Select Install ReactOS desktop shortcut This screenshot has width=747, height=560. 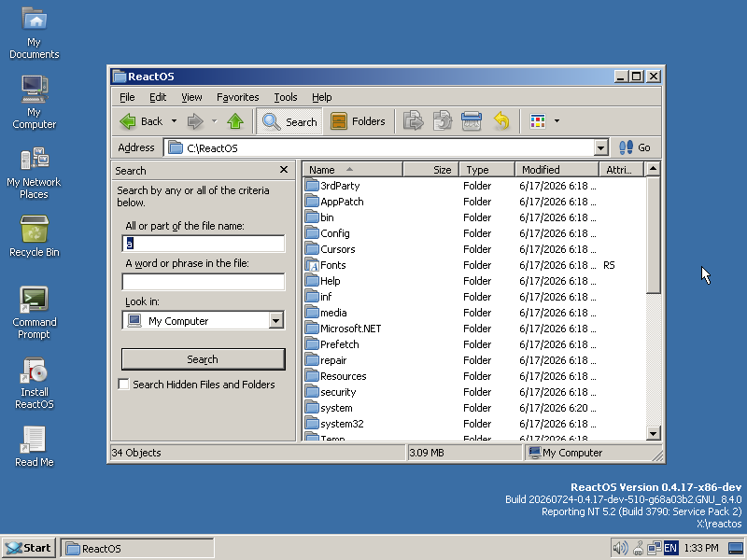(35, 384)
